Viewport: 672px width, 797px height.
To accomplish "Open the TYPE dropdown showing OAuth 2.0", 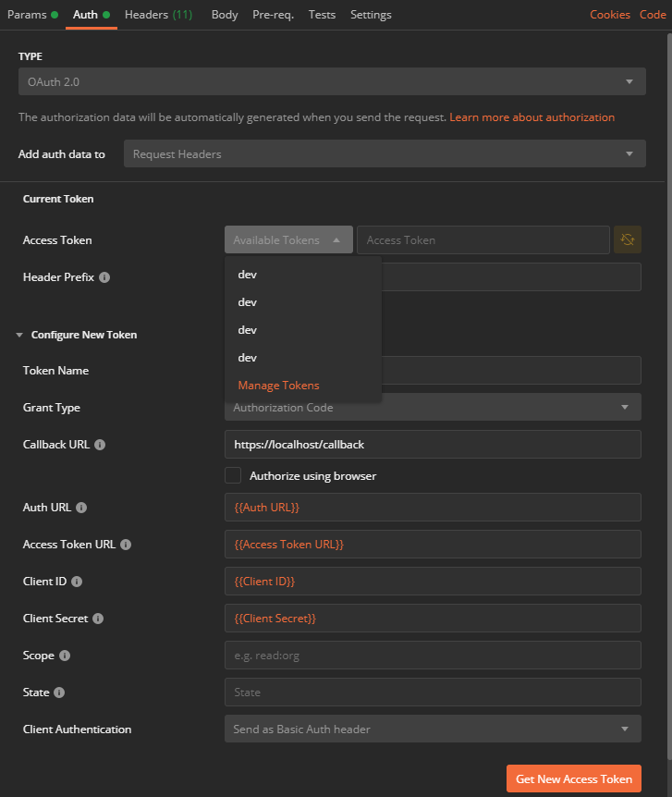I will (332, 81).
